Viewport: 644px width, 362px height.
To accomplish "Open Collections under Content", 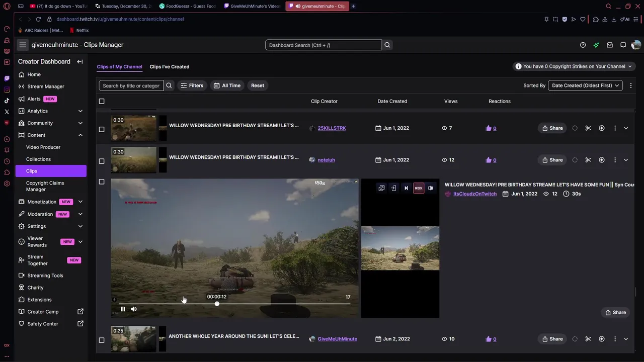I will click(x=38, y=159).
